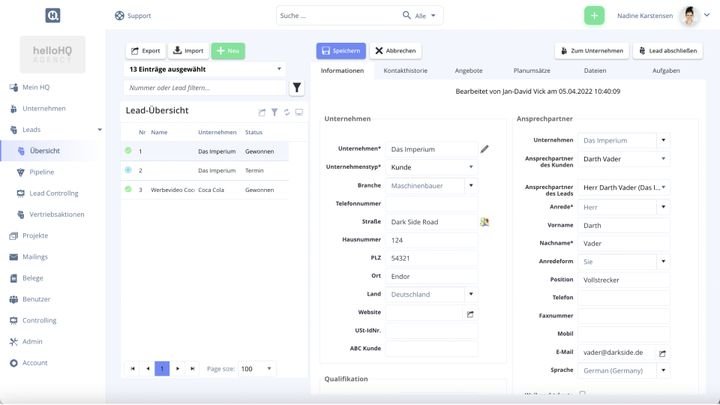Select page number 1 in pager
Image resolution: width=720 pixels, height=405 pixels.
pos(162,369)
